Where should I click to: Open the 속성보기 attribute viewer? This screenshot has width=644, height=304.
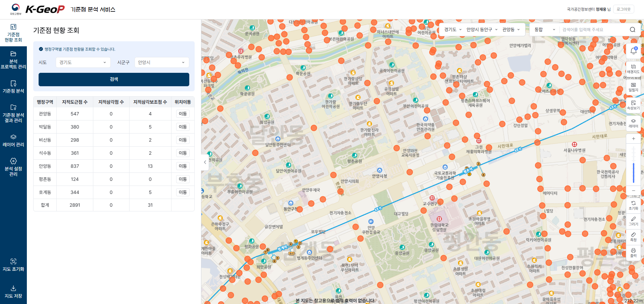[x=633, y=105]
